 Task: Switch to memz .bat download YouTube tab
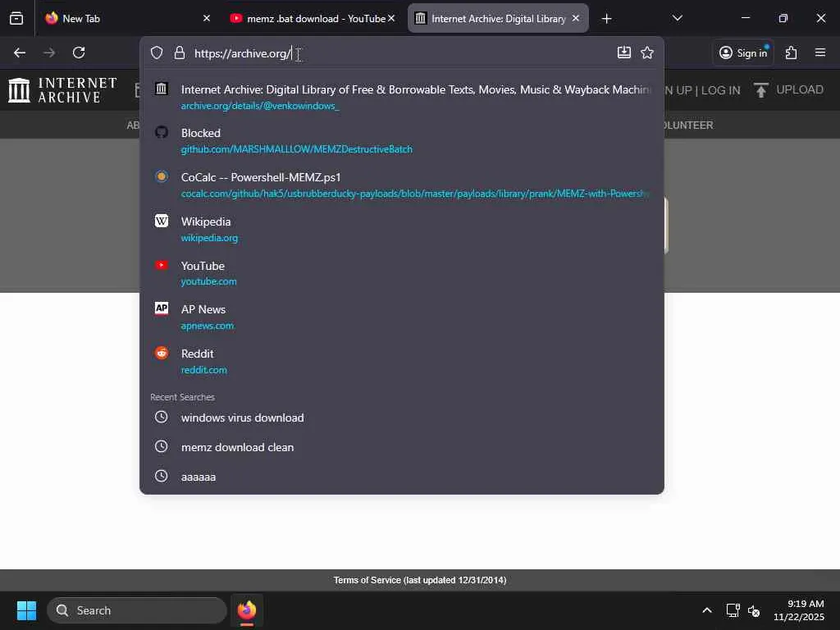tap(313, 18)
